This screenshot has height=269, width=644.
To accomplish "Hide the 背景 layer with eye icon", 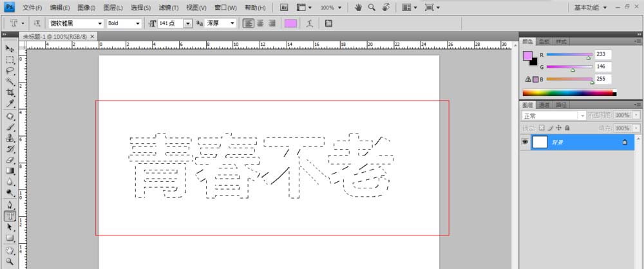I will click(526, 142).
